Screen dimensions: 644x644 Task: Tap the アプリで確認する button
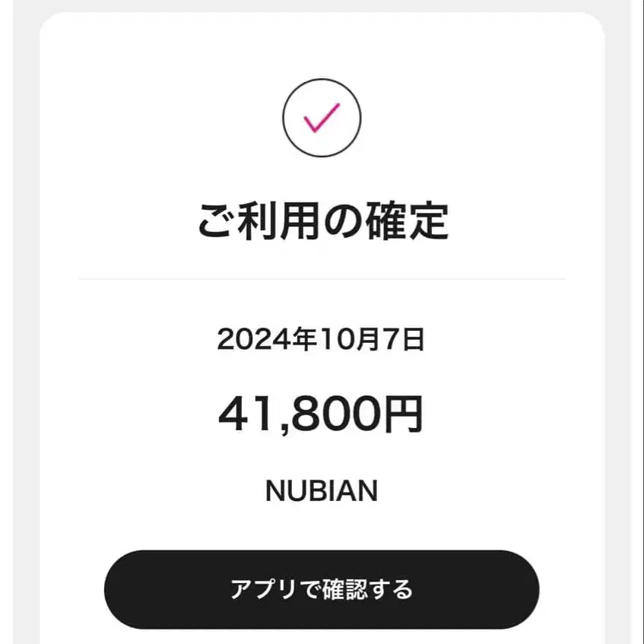(x=322, y=589)
